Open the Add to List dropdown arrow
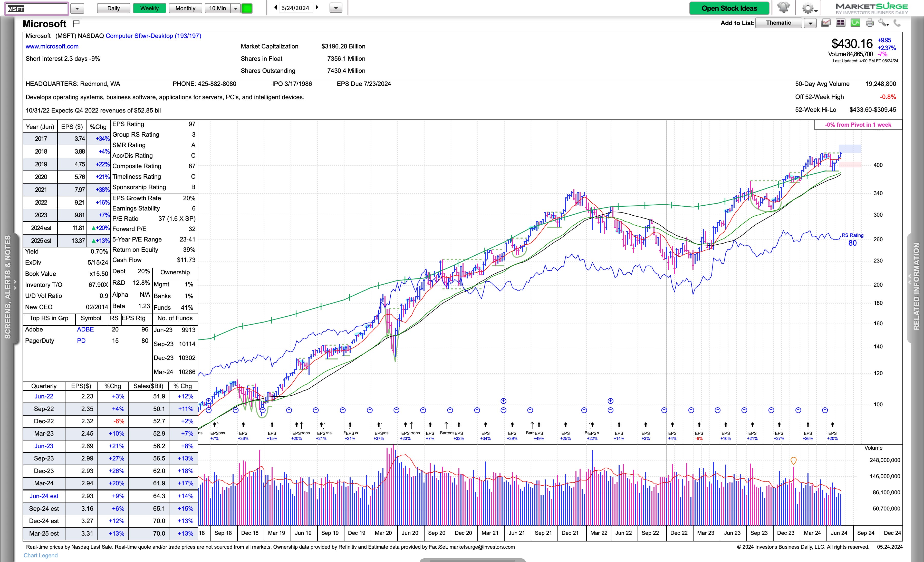The image size is (924, 562). click(x=810, y=23)
